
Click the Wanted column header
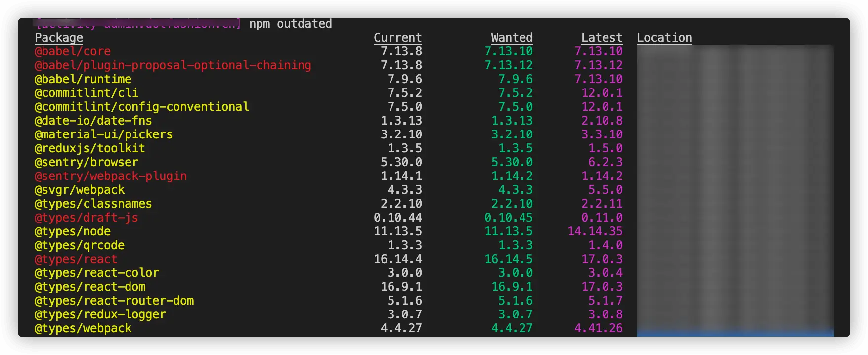click(512, 38)
